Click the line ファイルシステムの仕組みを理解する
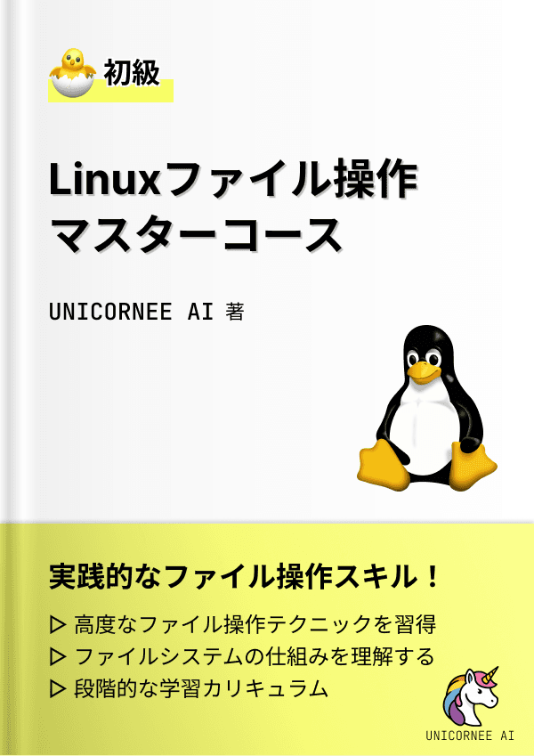The image size is (534, 756). [255, 656]
